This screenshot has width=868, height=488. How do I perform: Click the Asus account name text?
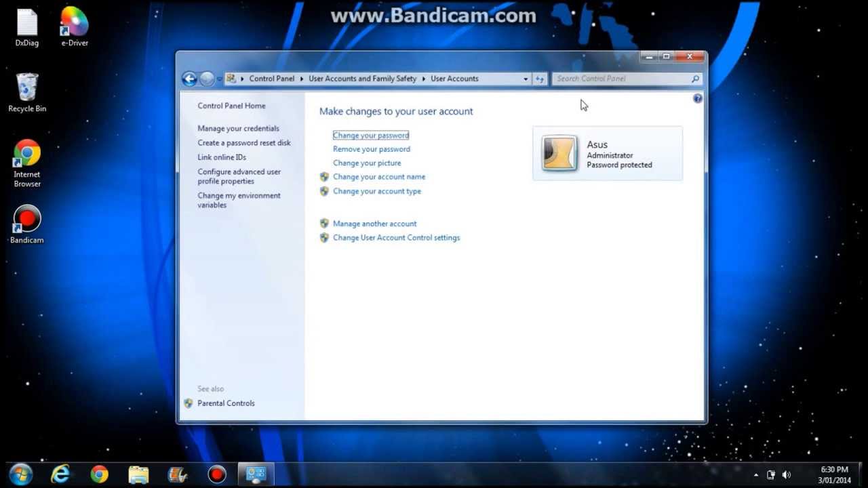pos(597,144)
